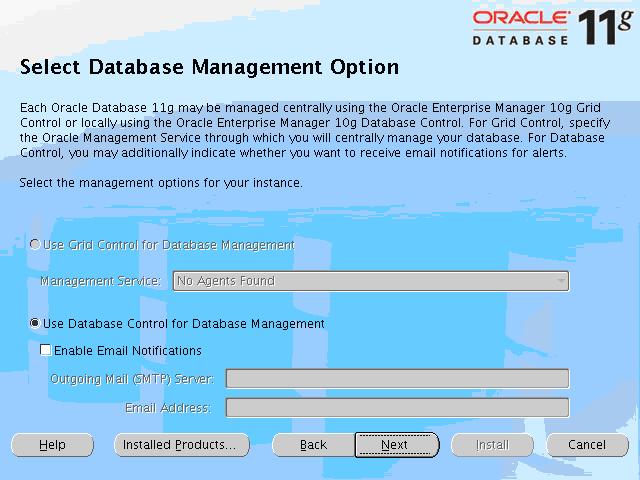Click the Email Address label
The image size is (640, 480).
point(168,408)
